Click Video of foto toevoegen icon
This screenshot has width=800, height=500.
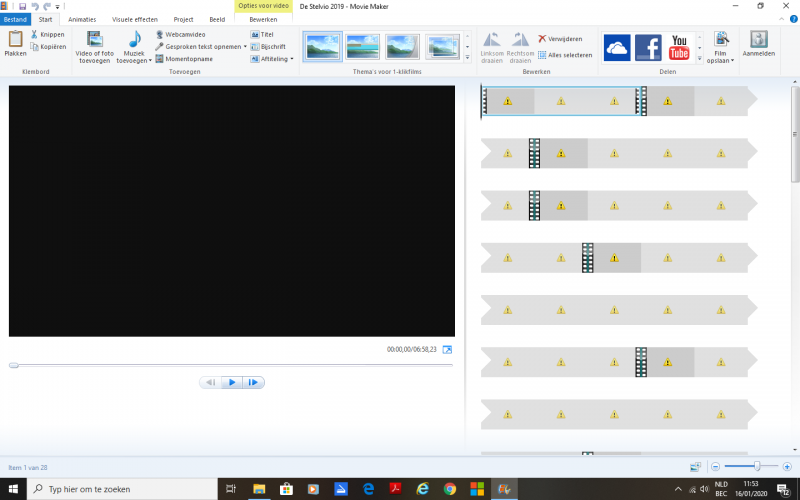click(94, 40)
